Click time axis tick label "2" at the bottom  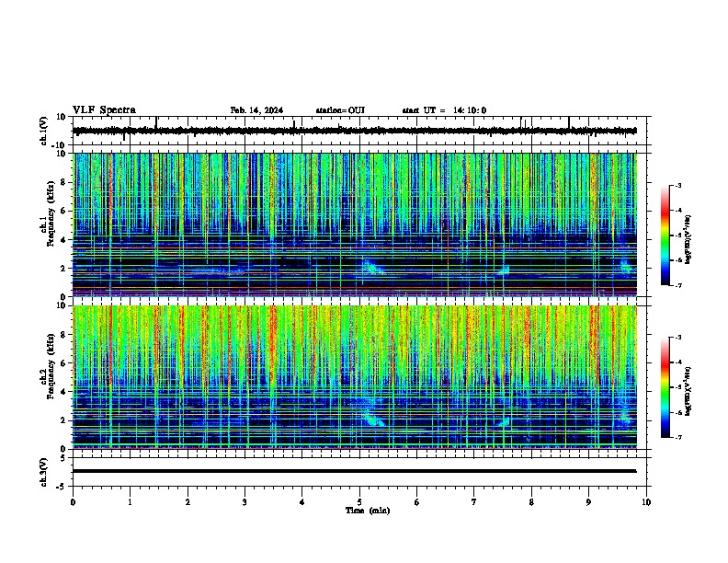tap(188, 502)
